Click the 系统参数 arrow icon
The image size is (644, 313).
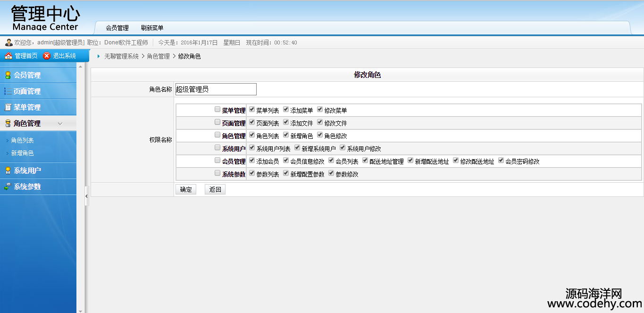tap(8, 186)
